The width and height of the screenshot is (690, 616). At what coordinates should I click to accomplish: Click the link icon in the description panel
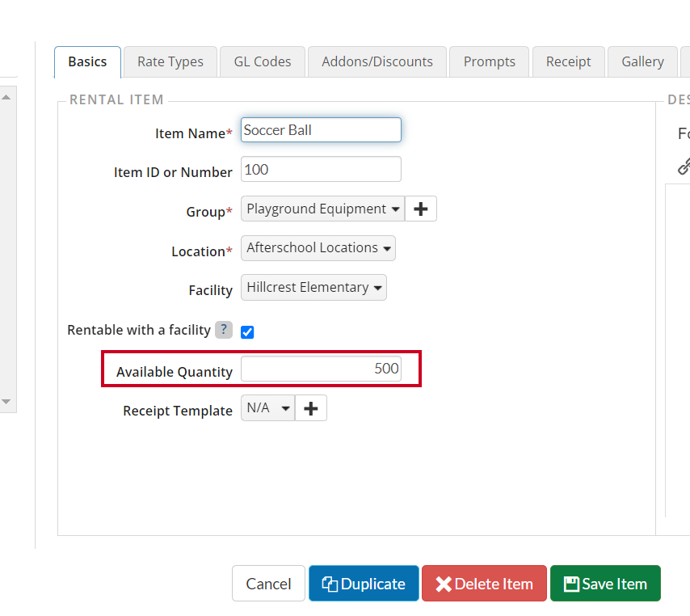[684, 167]
